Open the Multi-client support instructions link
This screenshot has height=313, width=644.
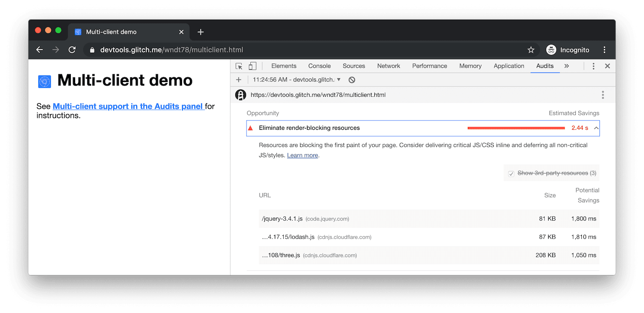click(128, 106)
